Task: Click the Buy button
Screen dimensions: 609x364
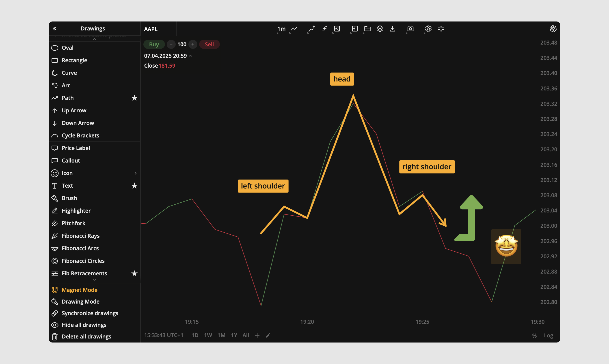Action: point(154,44)
